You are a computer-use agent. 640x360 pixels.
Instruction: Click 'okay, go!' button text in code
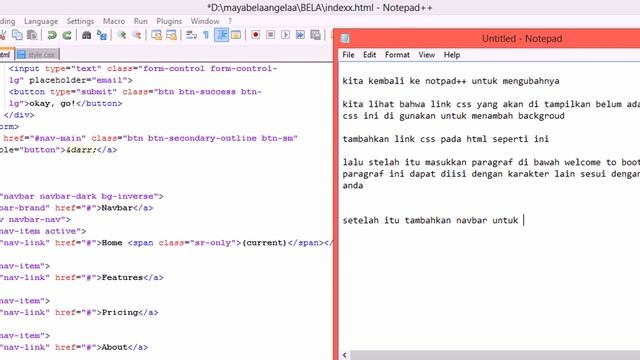click(53, 104)
